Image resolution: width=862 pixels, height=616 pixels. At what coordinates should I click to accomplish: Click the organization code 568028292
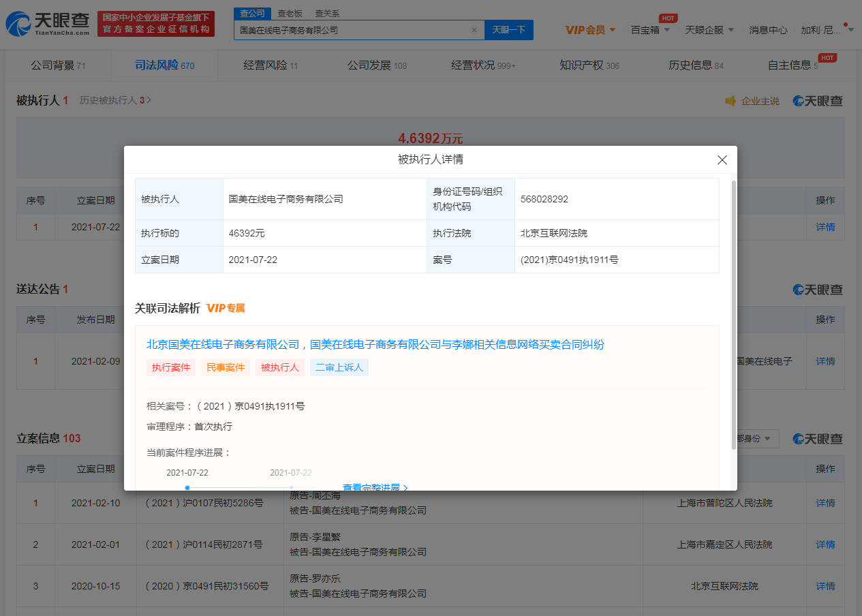point(544,199)
